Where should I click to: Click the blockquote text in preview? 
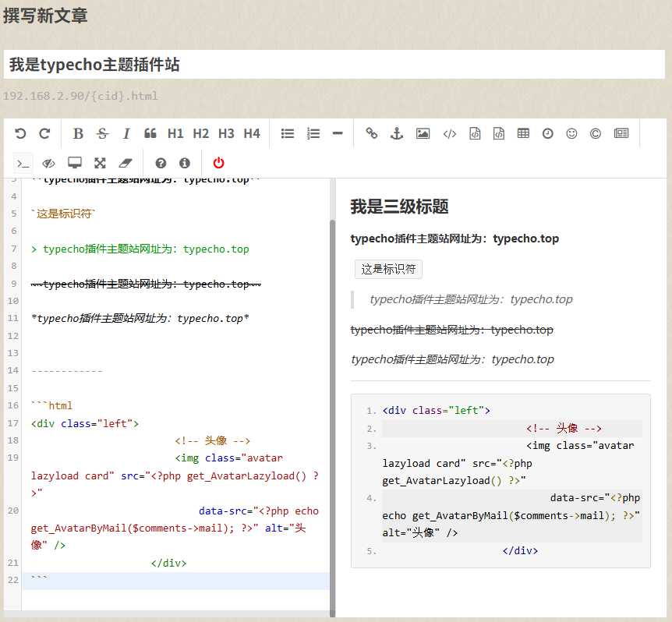471,299
